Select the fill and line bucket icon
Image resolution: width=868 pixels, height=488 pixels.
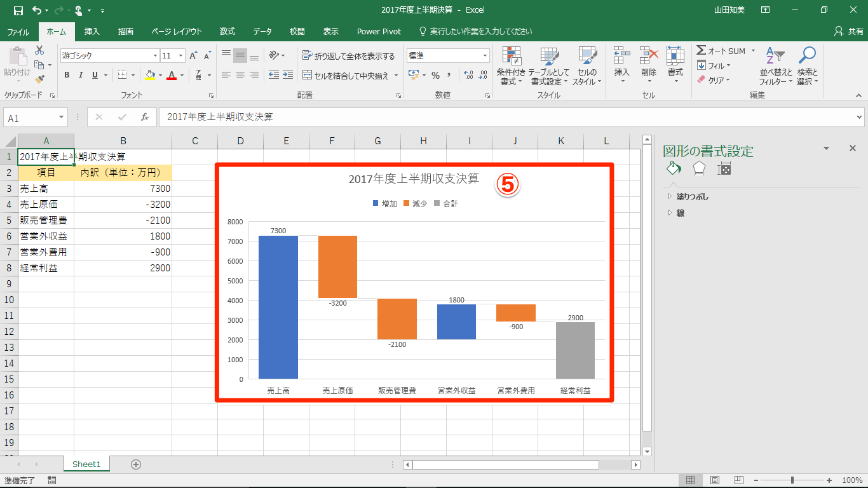tap(674, 168)
